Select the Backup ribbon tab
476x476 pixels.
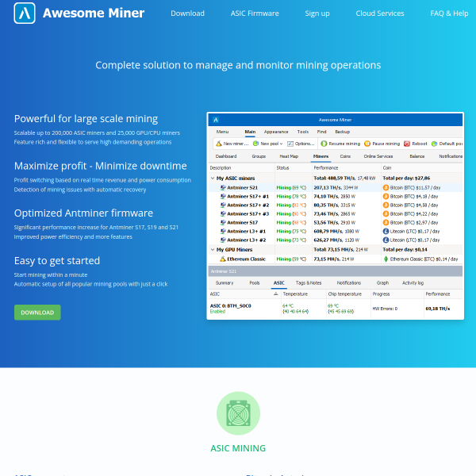coord(343,132)
